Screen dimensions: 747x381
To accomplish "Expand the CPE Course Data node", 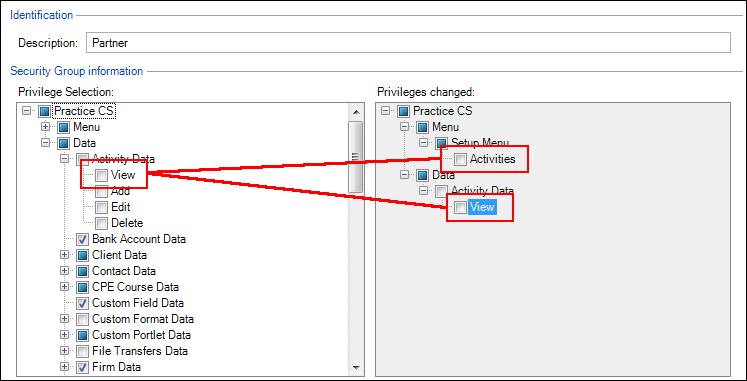I will [x=65, y=287].
